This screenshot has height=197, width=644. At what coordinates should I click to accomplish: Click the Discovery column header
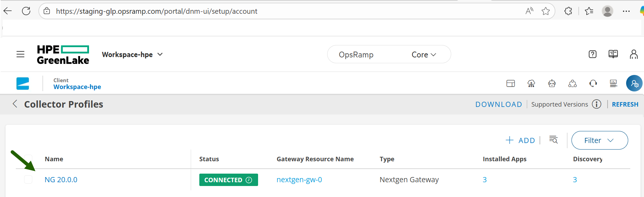(x=588, y=159)
